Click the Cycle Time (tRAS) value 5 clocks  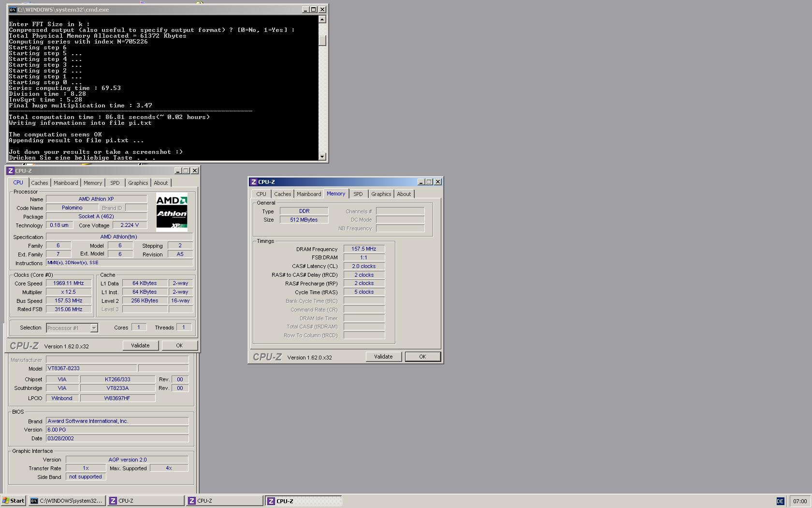coord(364,292)
